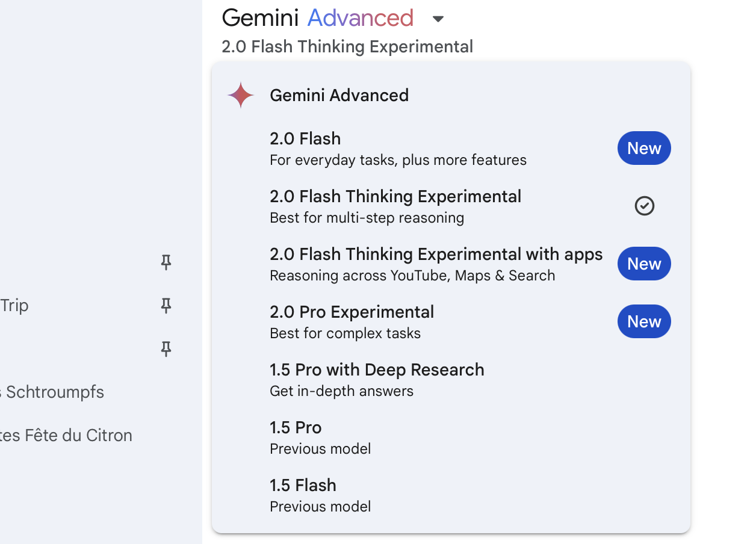Click the New badge beside 2.0 Pro Experimental
The height and width of the screenshot is (544, 756).
point(644,321)
